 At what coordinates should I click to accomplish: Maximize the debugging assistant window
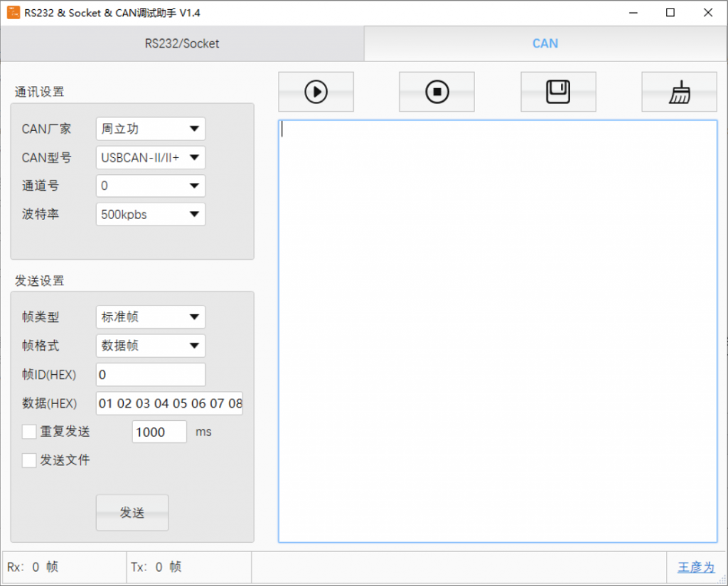(670, 13)
